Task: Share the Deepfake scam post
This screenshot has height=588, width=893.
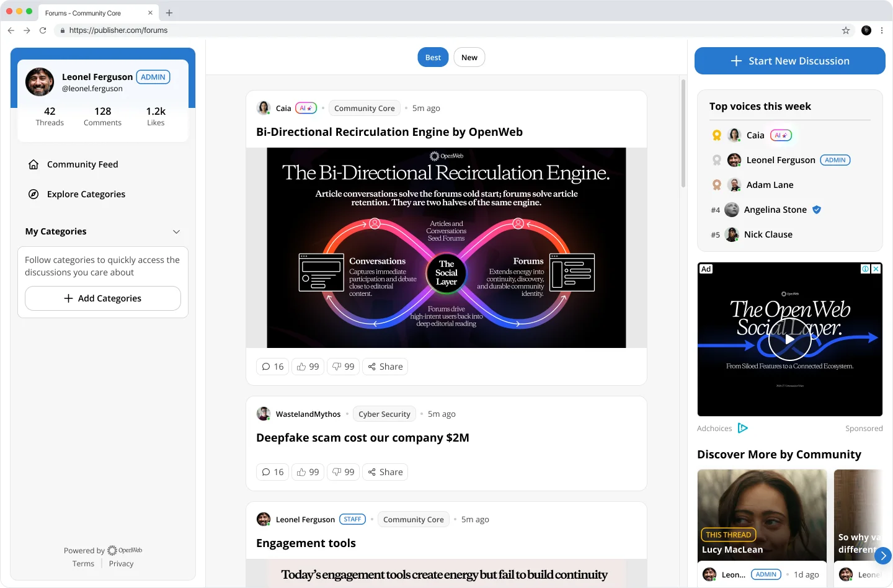Action: pyautogui.click(x=385, y=472)
